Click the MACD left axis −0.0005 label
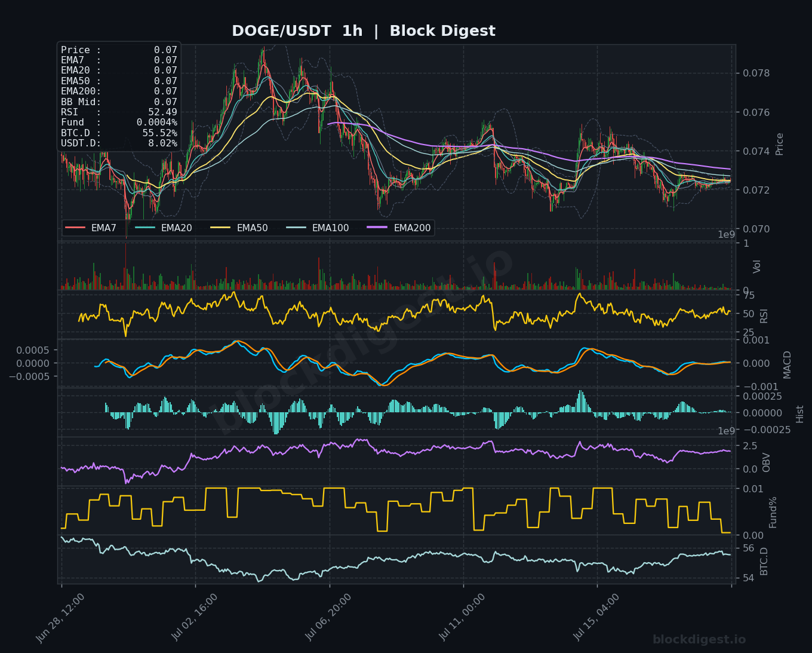The height and width of the screenshot is (653, 812). pos(29,376)
